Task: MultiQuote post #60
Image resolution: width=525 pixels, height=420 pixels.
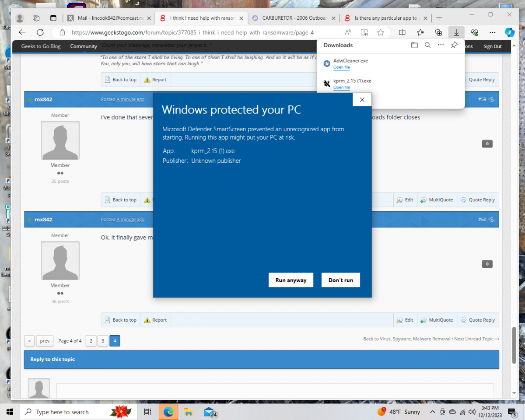Action: tap(437, 320)
